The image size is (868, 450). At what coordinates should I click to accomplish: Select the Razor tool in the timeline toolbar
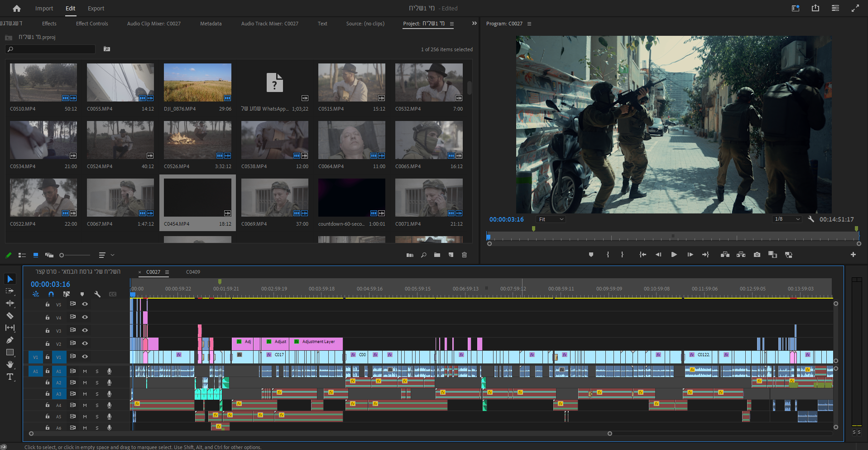tap(10, 316)
